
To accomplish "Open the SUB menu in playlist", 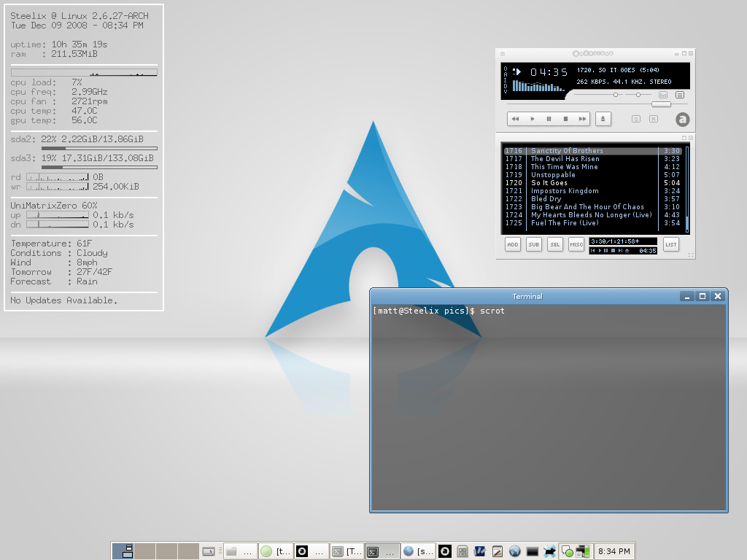I will 534,245.
